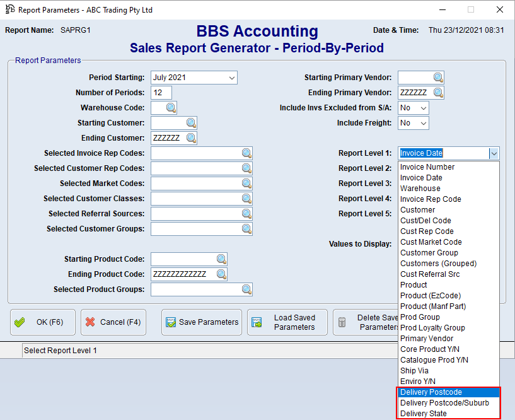Click the Starting Primary Vendor search icon
Viewport: 515px width, 420px height.
tap(438, 78)
